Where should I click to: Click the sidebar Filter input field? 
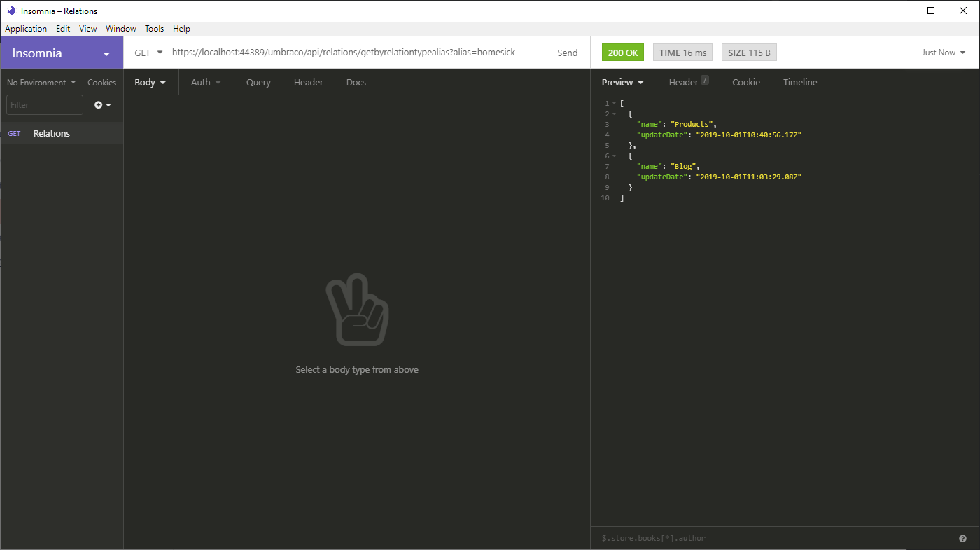coord(45,105)
